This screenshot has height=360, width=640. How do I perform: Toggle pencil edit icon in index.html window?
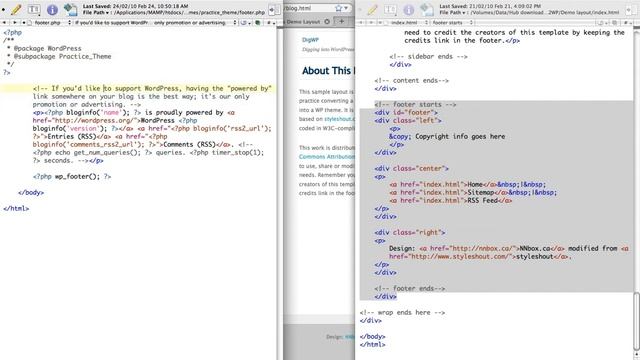tap(373, 9)
